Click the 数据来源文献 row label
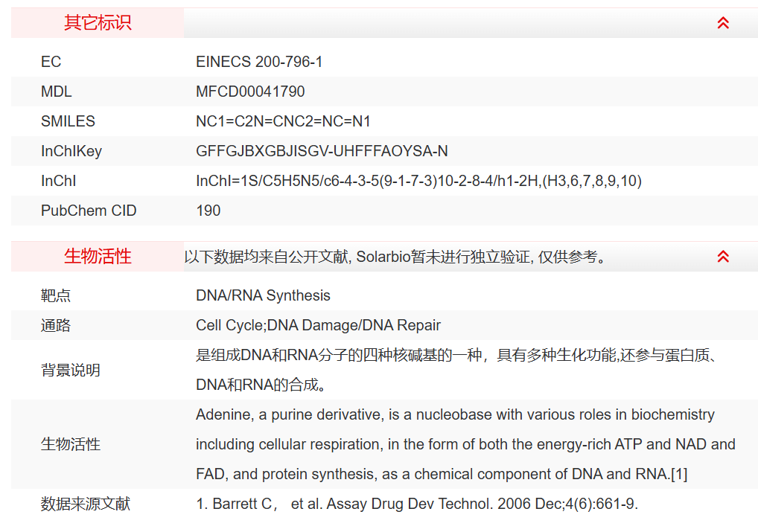This screenshot has width=758, height=532. coord(85,504)
